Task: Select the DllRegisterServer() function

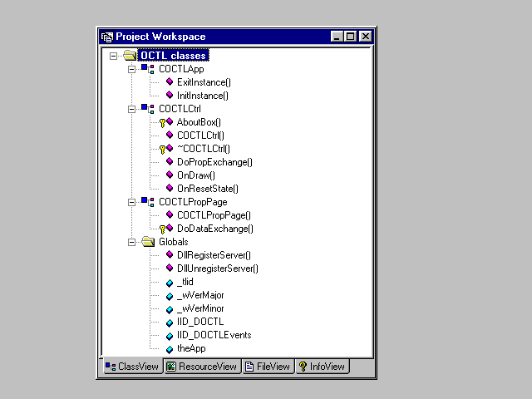Action: (214, 255)
